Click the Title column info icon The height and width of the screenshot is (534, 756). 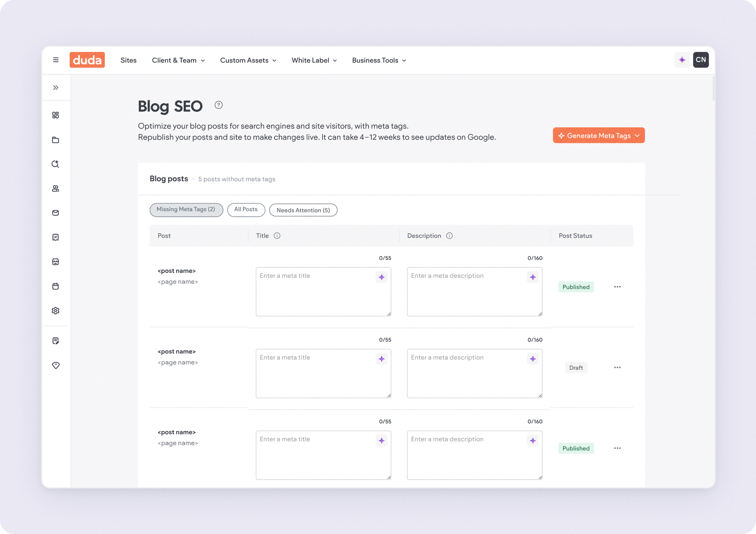pyautogui.click(x=277, y=236)
